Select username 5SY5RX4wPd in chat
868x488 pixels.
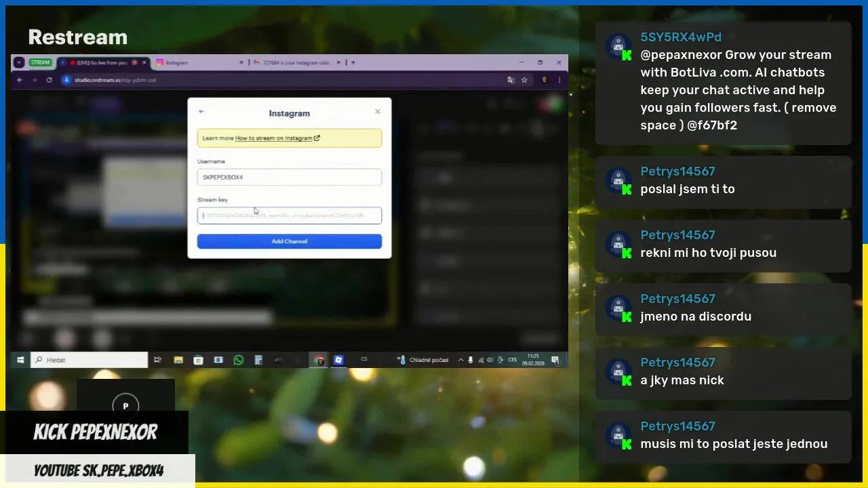681,37
